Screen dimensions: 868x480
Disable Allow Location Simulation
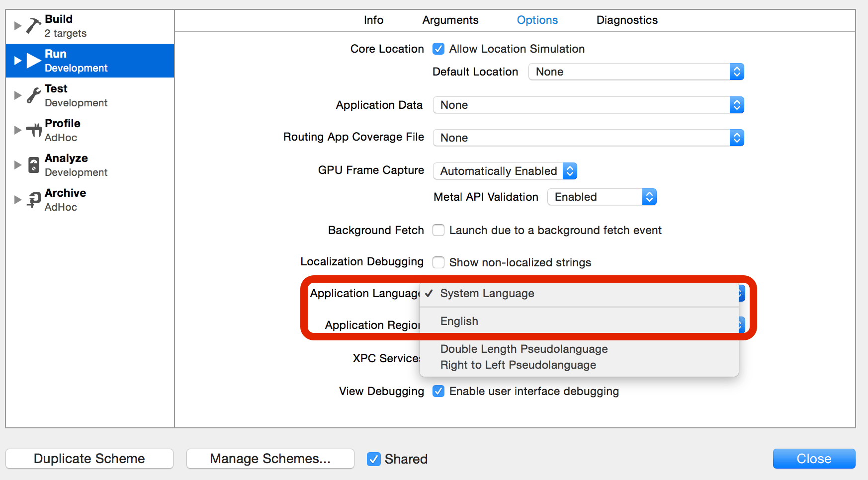pyautogui.click(x=438, y=49)
